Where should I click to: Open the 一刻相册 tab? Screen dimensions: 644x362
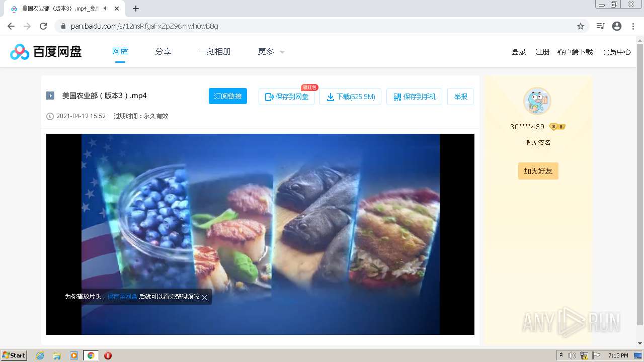[214, 51]
